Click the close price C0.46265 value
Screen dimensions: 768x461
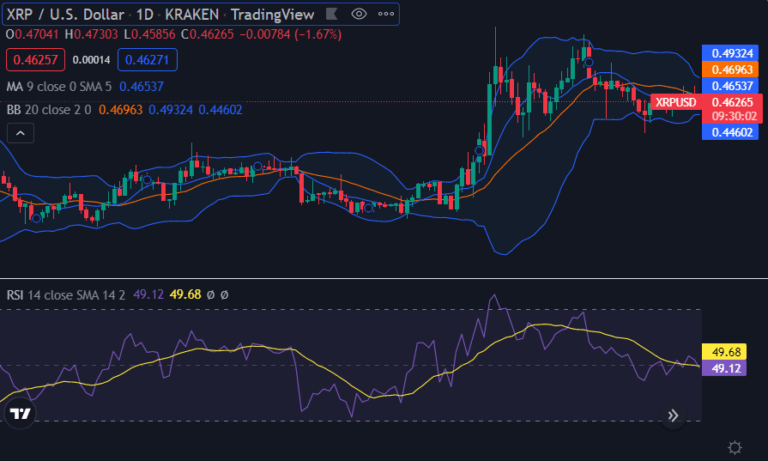click(207, 34)
